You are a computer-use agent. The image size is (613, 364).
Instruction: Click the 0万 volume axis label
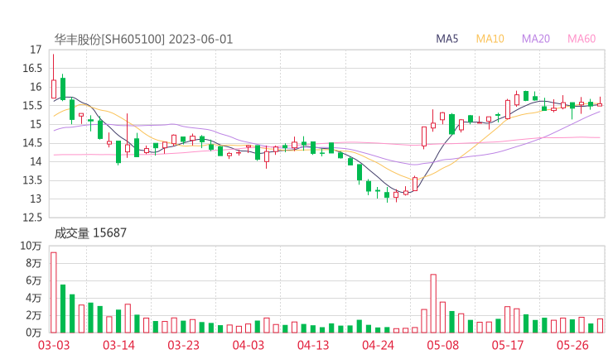click(34, 333)
